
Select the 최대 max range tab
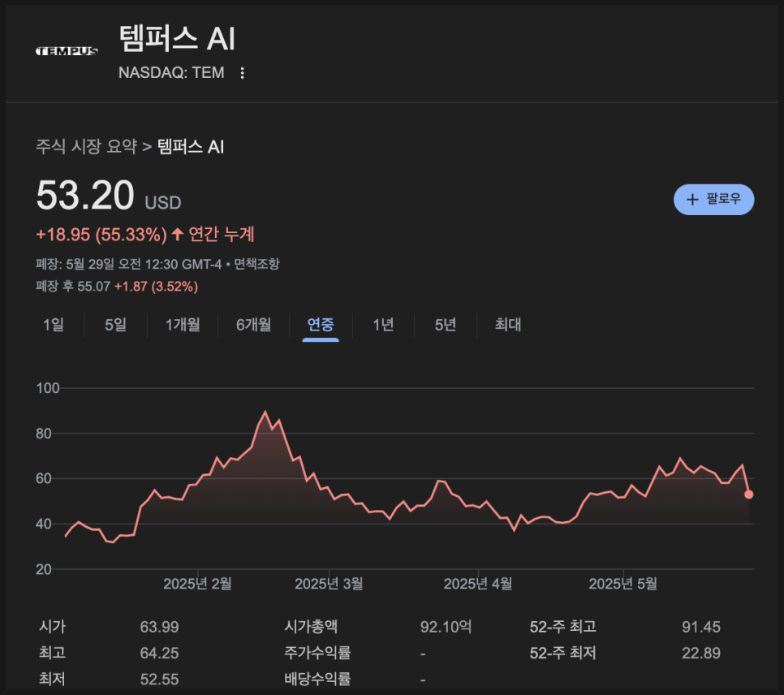point(507,325)
